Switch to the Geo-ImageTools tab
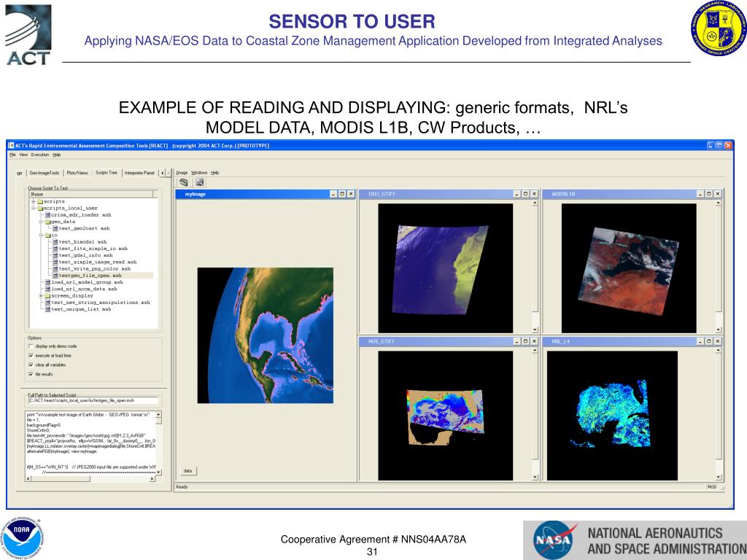The image size is (747, 560). 44,173
